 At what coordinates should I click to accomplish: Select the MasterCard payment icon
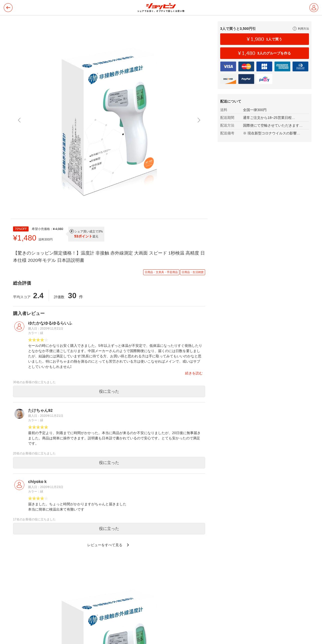[246, 66]
